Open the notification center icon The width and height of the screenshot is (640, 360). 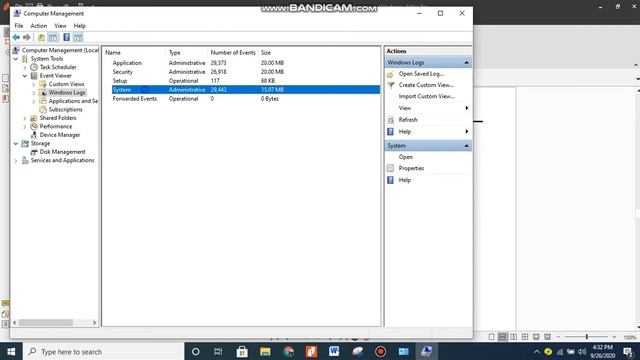(x=628, y=351)
